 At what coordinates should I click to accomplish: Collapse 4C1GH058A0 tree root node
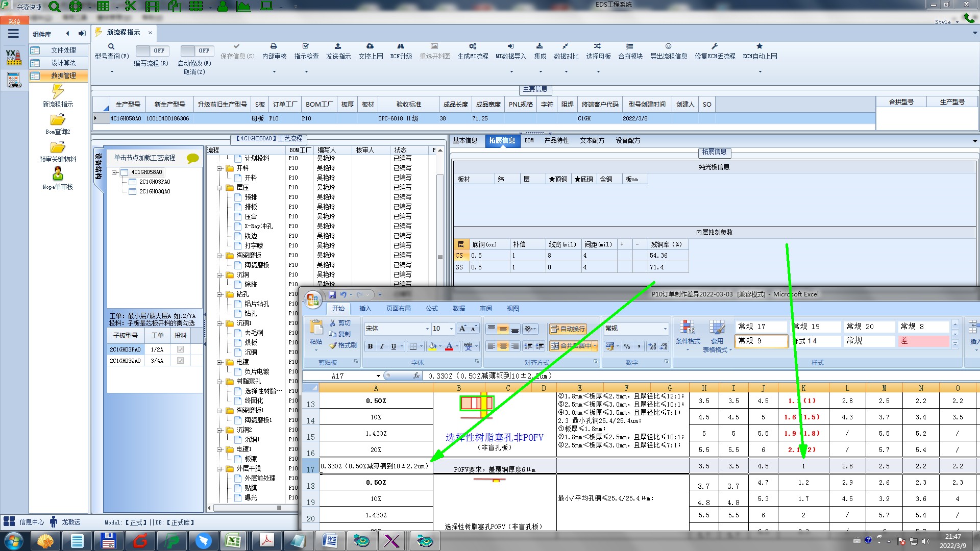115,172
